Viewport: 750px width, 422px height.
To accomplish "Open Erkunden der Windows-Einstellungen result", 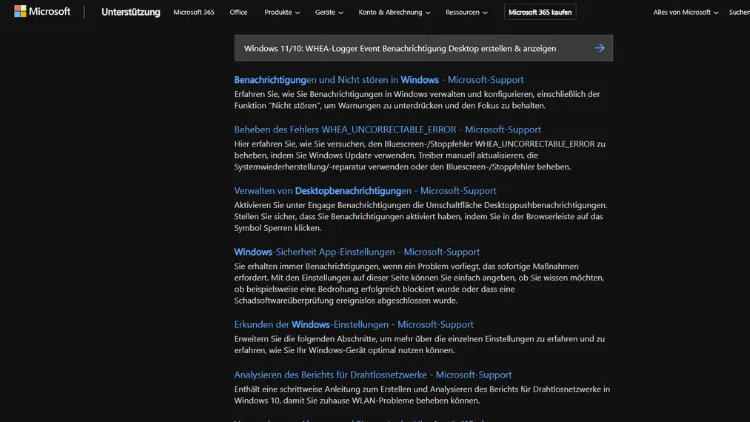I will [354, 325].
